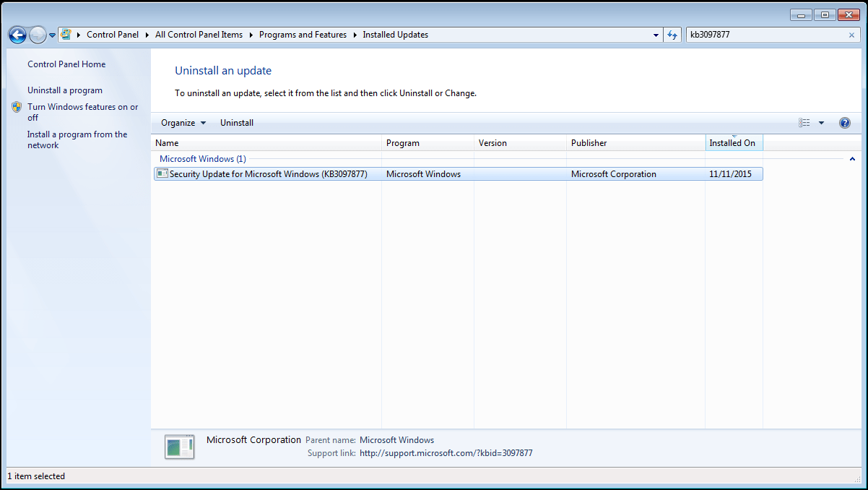Expand the arrow after Programs and Features
The width and height of the screenshot is (868, 490).
coord(355,35)
